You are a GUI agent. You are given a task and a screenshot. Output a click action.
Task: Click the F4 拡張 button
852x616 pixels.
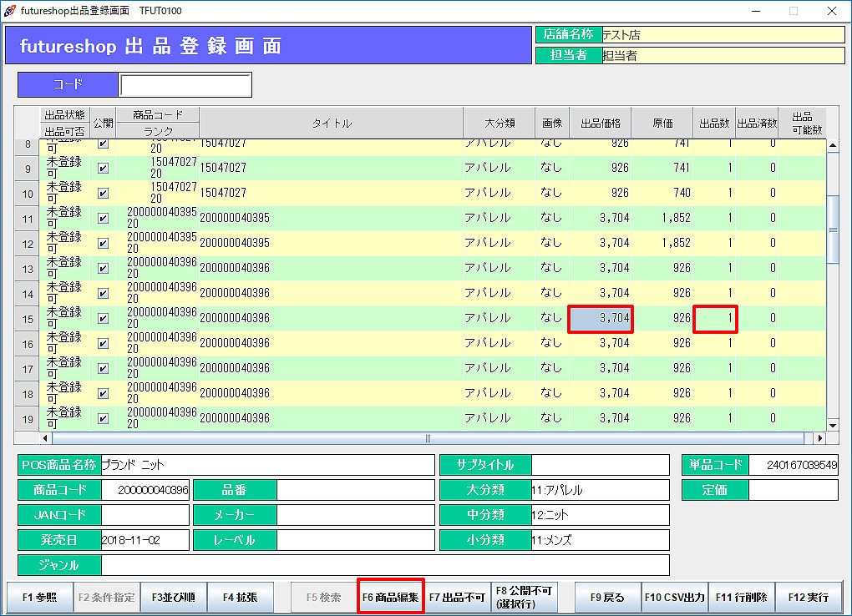click(x=240, y=598)
